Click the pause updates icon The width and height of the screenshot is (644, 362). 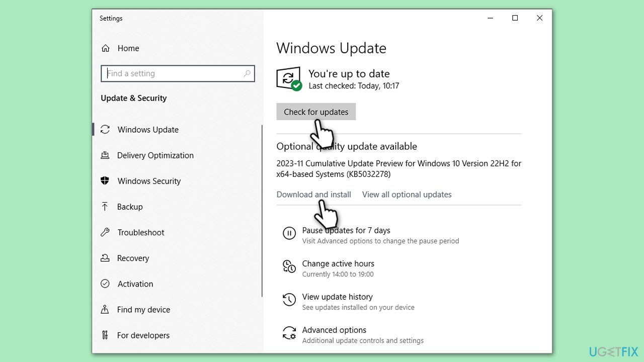289,233
